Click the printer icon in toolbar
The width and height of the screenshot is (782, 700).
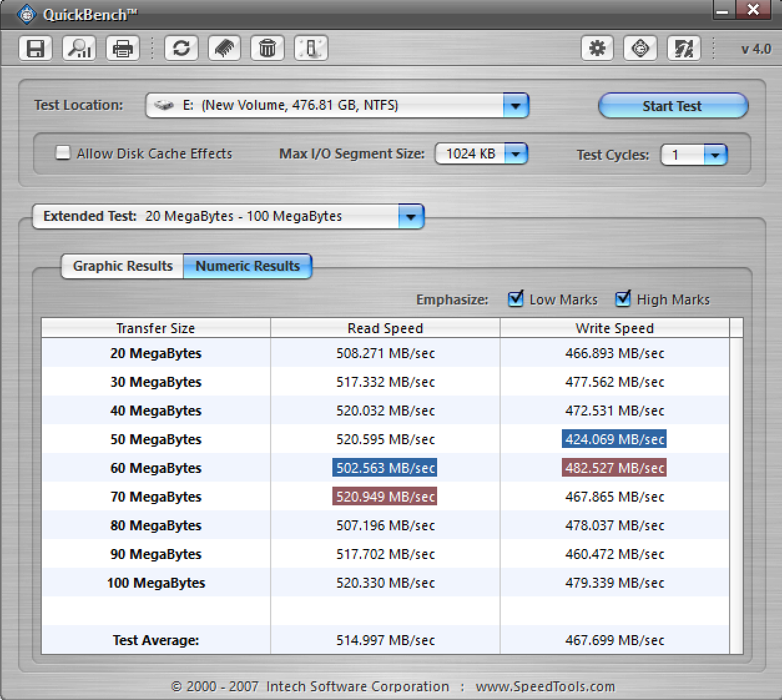pos(123,48)
